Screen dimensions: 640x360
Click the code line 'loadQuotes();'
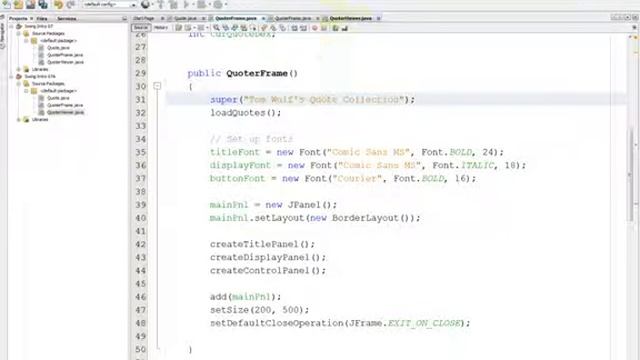coord(246,113)
